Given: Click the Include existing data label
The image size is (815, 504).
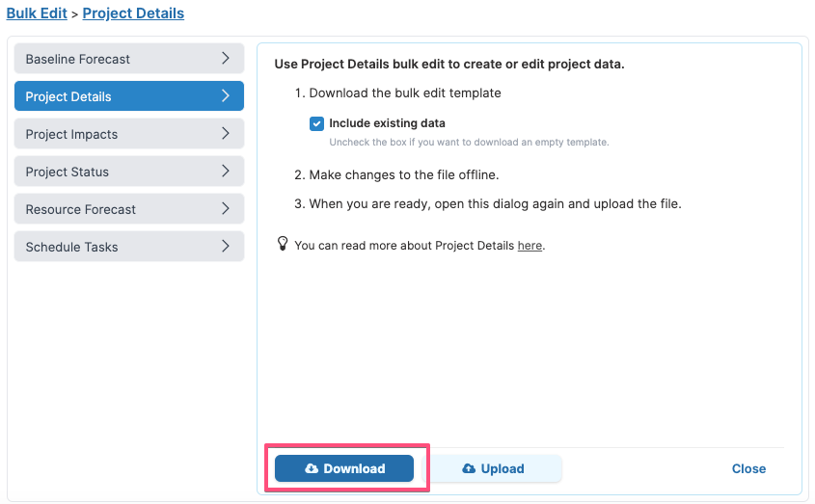Looking at the screenshot, I should tap(387, 123).
